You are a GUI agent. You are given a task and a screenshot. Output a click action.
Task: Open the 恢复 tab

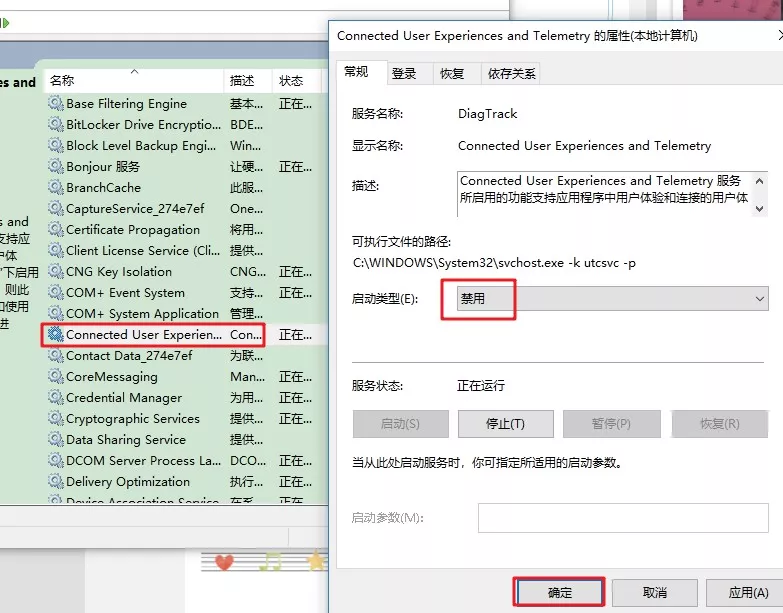click(452, 73)
